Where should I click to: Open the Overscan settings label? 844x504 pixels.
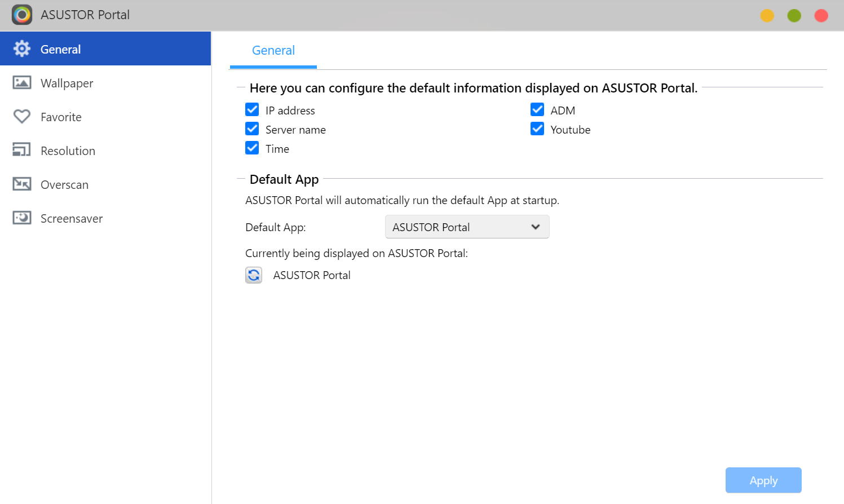[x=64, y=185]
